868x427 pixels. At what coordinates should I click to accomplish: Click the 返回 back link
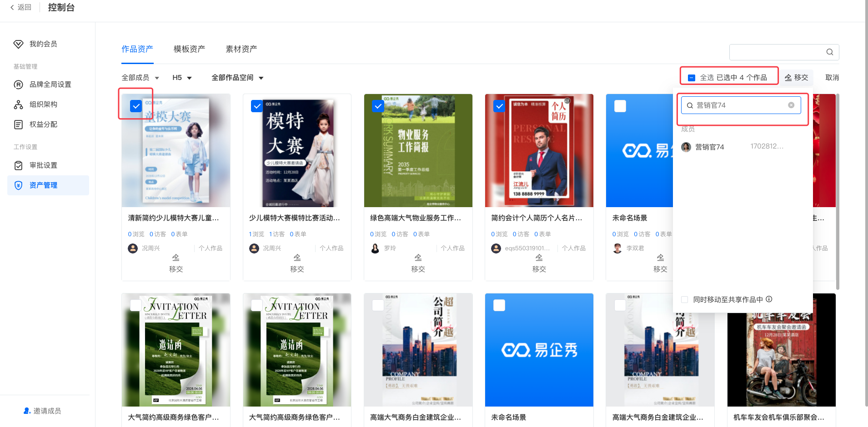click(21, 7)
